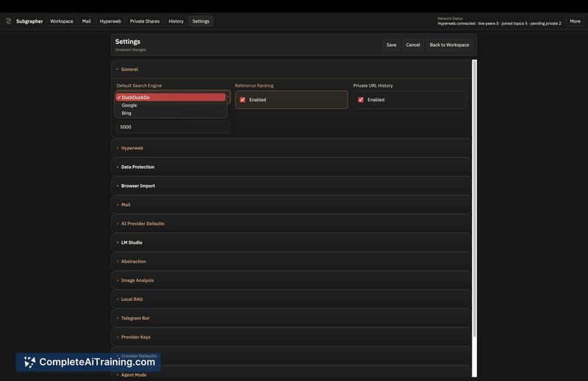Toggle Reference Ranking Enabled checkbox

pos(243,100)
